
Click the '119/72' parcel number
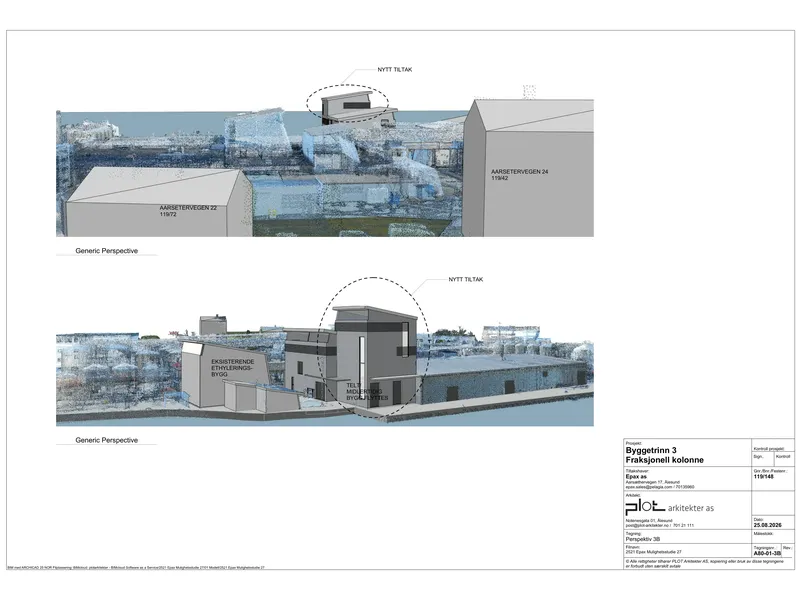pos(168,214)
